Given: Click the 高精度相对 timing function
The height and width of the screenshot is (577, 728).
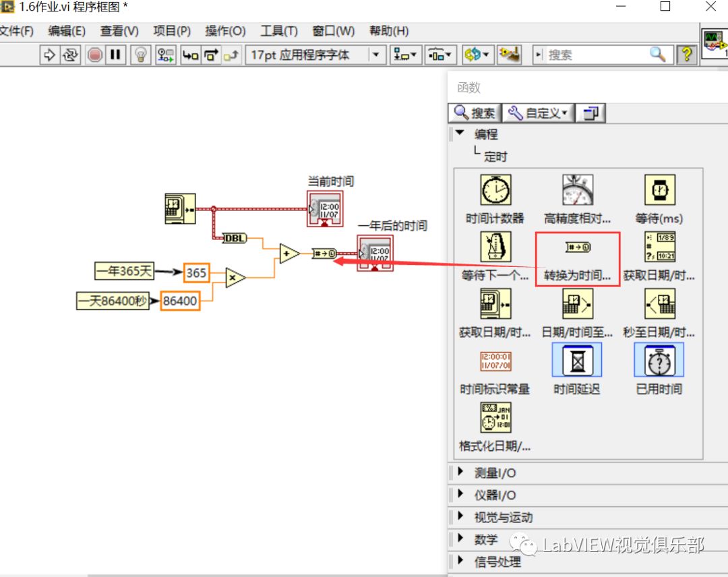Looking at the screenshot, I should click(x=576, y=189).
